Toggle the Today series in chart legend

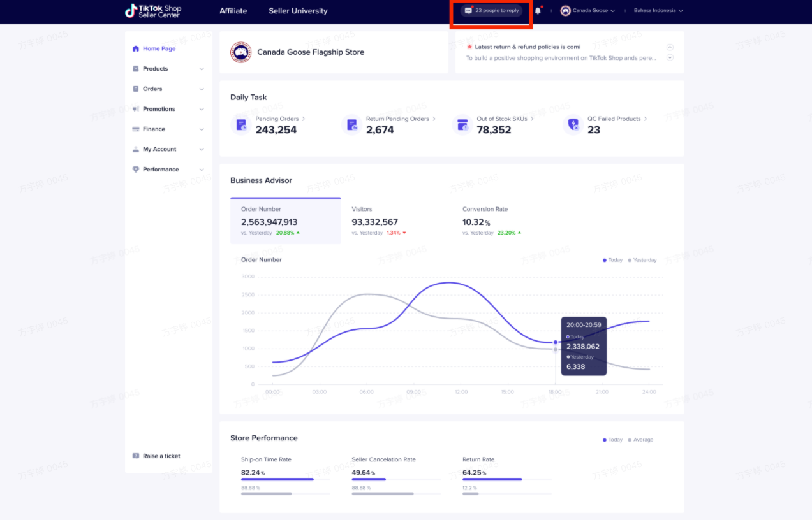(612, 260)
